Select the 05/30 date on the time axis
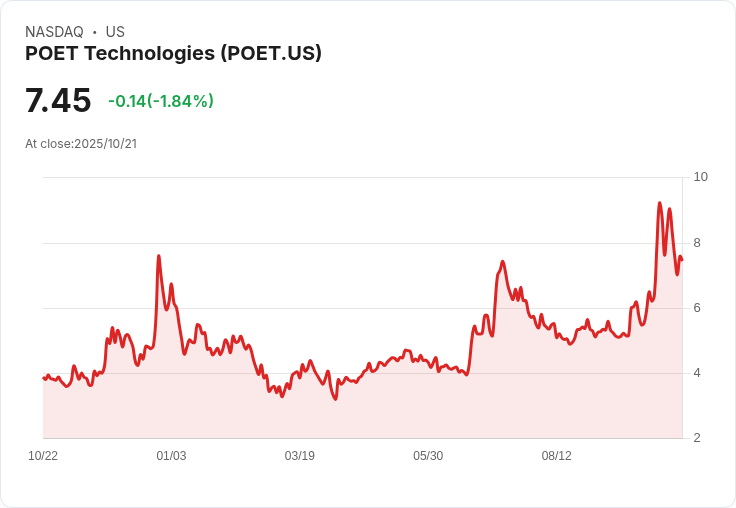The image size is (736, 508). coord(428,456)
